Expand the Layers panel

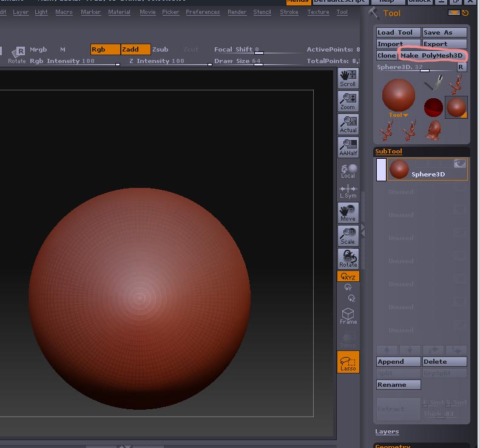(x=387, y=432)
